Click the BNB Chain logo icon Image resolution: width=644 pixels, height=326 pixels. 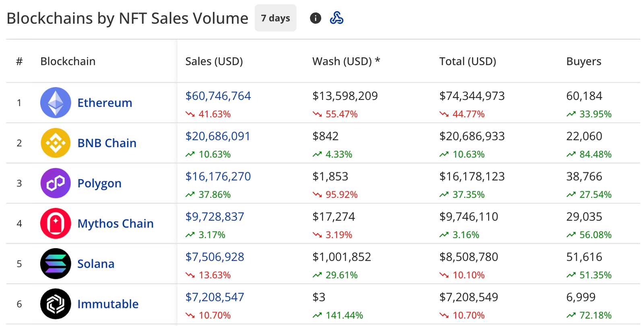click(x=56, y=143)
